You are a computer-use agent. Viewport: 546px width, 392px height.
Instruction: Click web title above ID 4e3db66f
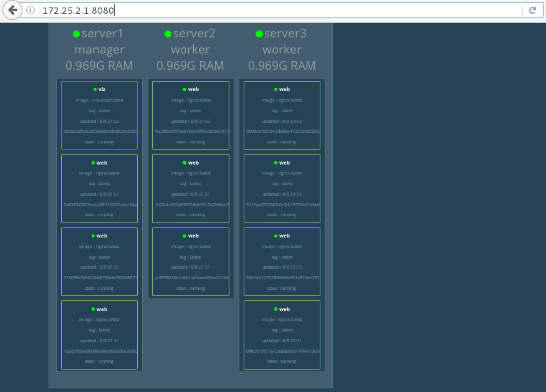[193, 90]
